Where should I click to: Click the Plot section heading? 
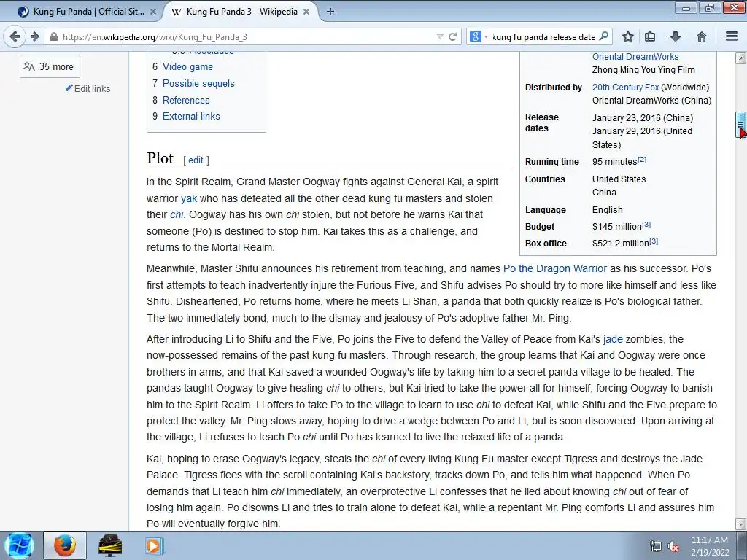pyautogui.click(x=160, y=158)
